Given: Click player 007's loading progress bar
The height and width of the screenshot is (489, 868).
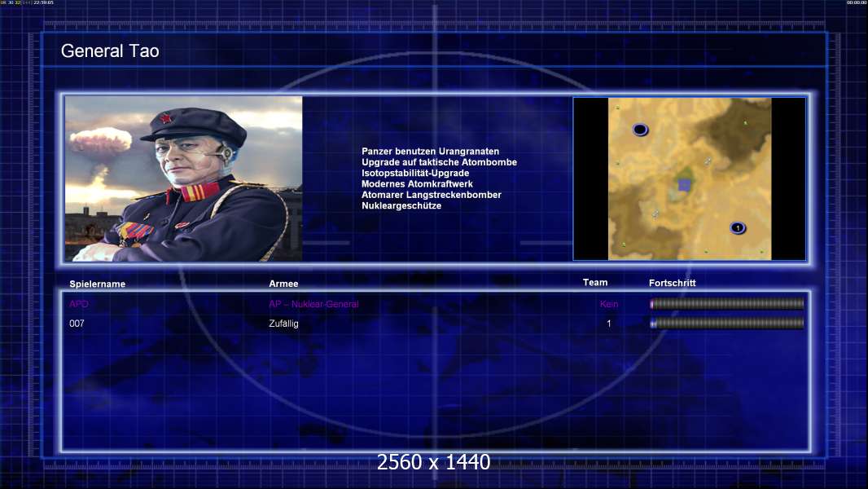Looking at the screenshot, I should 727,324.
